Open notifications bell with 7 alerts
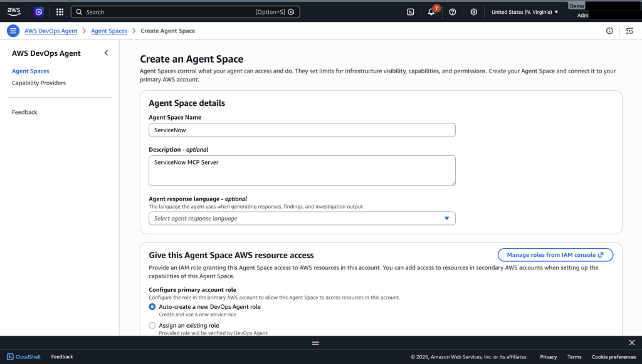The height and width of the screenshot is (364, 642). pyautogui.click(x=433, y=11)
